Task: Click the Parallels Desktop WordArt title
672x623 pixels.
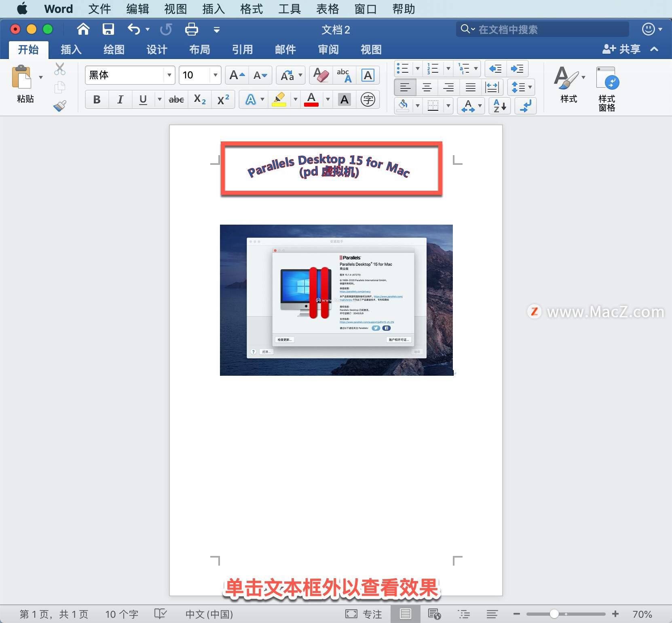Action: pos(329,166)
